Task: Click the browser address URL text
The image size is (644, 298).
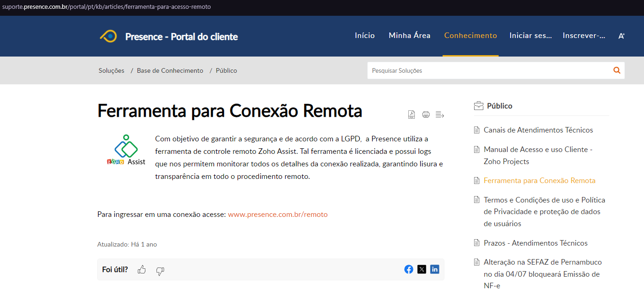Action: (x=106, y=7)
